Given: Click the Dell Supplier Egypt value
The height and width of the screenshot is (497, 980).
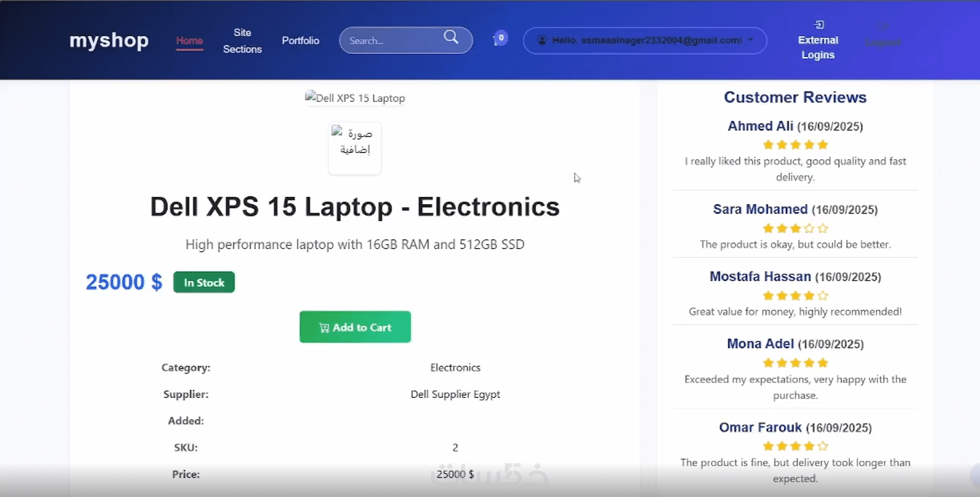Looking at the screenshot, I should (455, 394).
